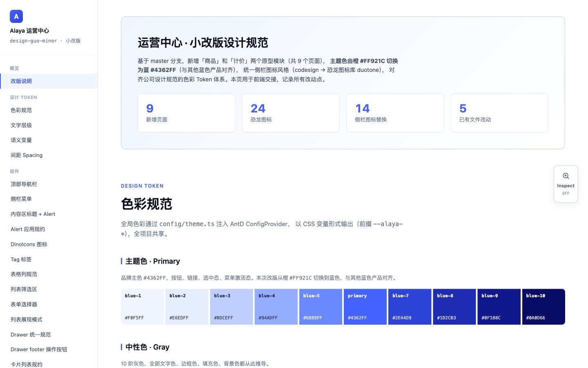Go to Drawer 统一规范

pyautogui.click(x=49, y=334)
